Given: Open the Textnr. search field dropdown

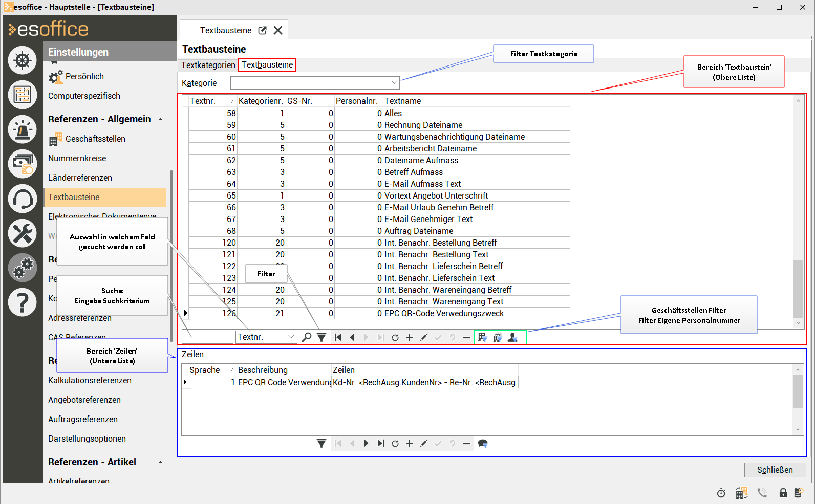Looking at the screenshot, I should coord(291,337).
